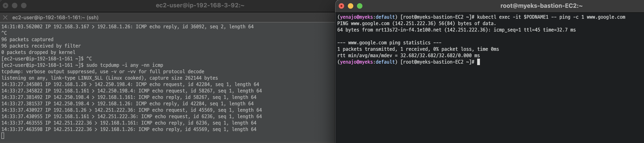
Task: Click the 'listening on any, link-type LINUX_SLL' line
Action: pos(110,78)
